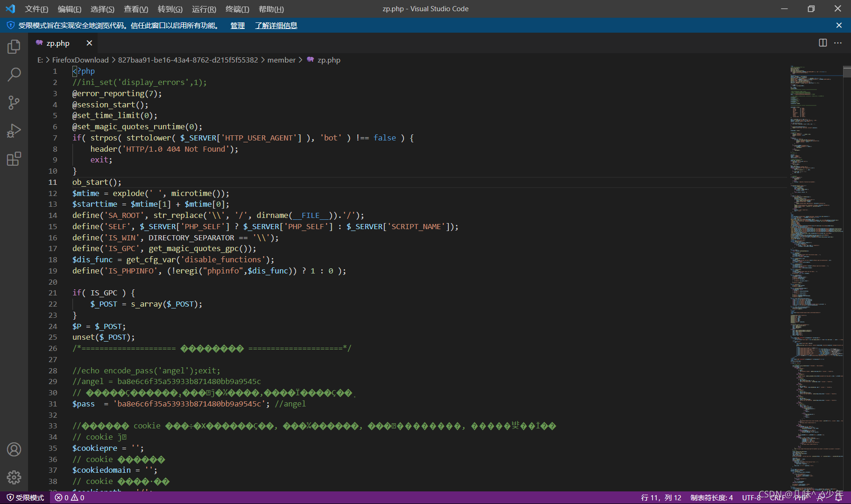Dismiss the restricted mode banner

coord(839,25)
